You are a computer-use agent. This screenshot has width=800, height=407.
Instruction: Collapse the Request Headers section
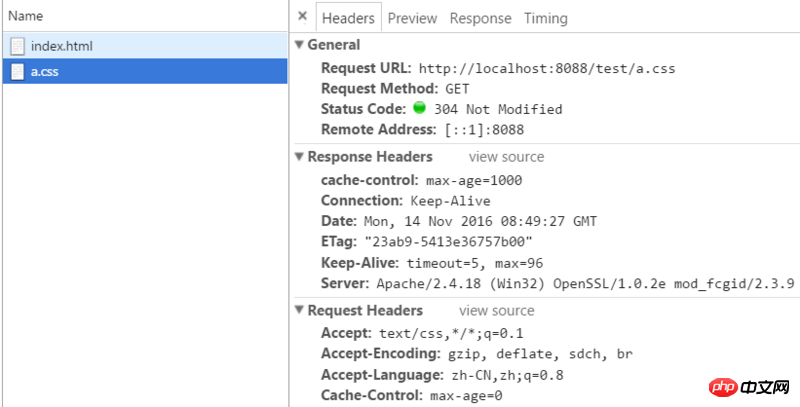click(299, 311)
